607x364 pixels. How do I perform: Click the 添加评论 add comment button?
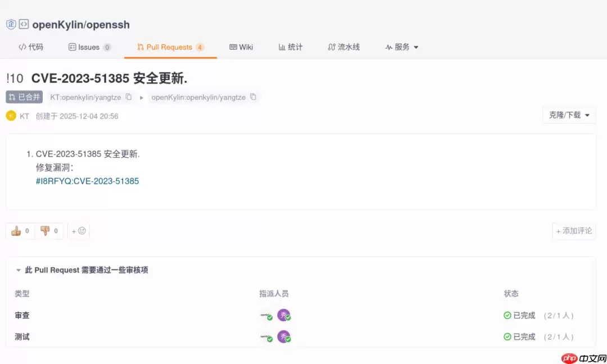574,231
